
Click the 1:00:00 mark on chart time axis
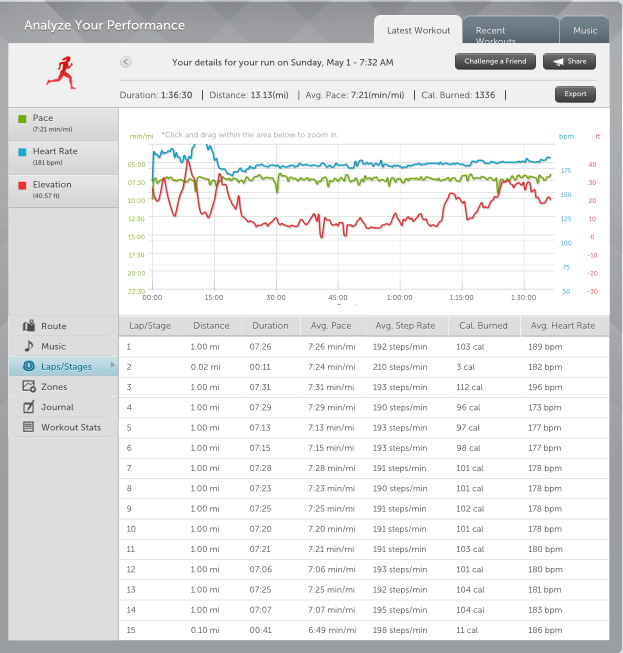pyautogui.click(x=399, y=297)
